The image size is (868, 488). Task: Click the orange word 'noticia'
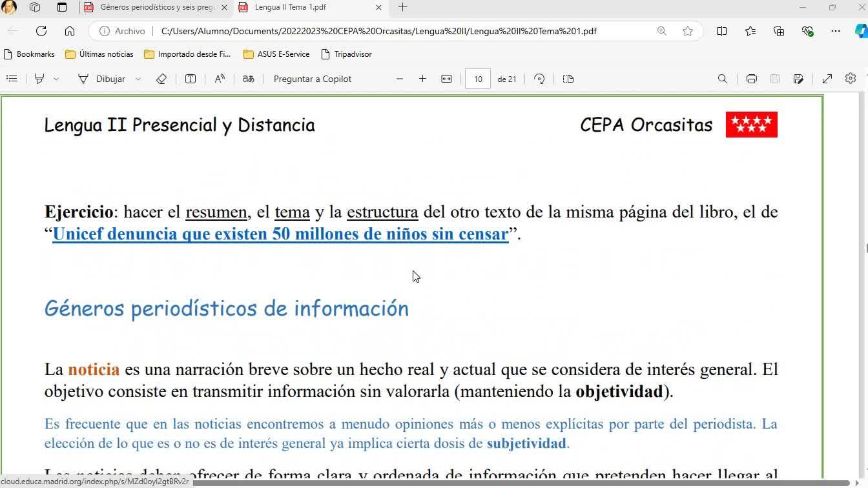(x=94, y=369)
